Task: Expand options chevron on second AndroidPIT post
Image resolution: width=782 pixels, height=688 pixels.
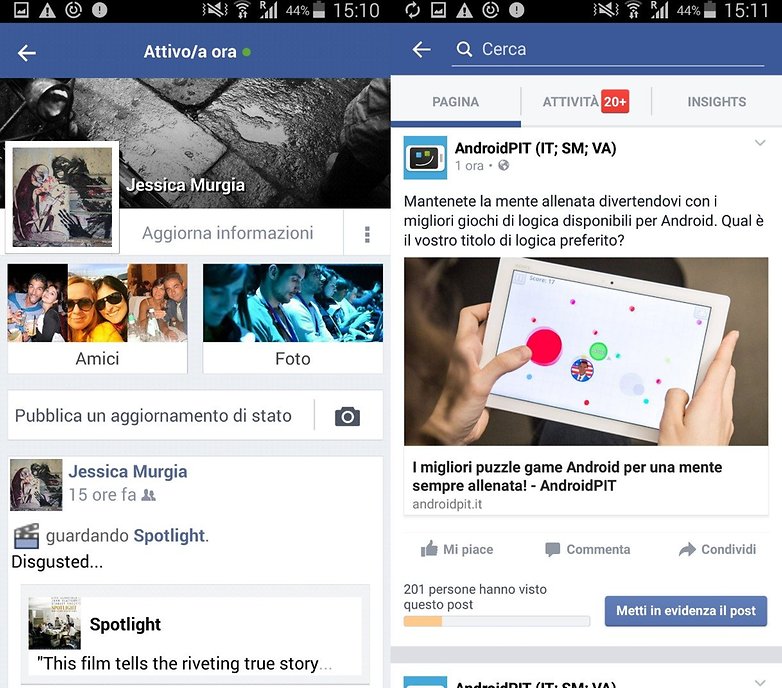Action: tap(760, 683)
